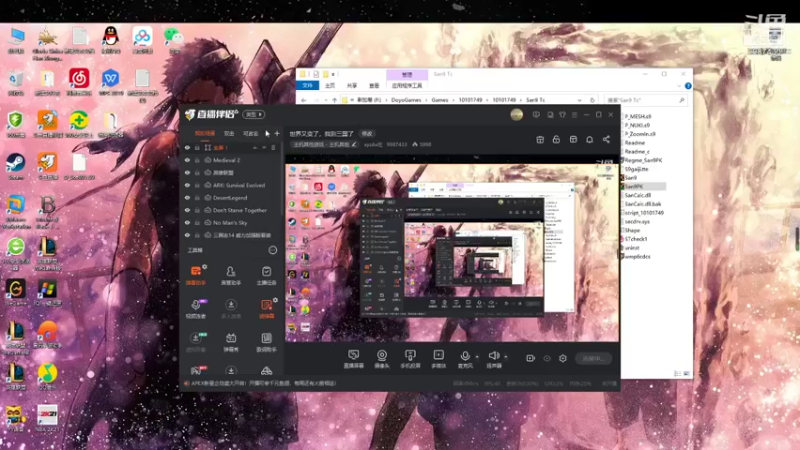Open streaming settings gear icon
800x450 pixels.
(563, 358)
